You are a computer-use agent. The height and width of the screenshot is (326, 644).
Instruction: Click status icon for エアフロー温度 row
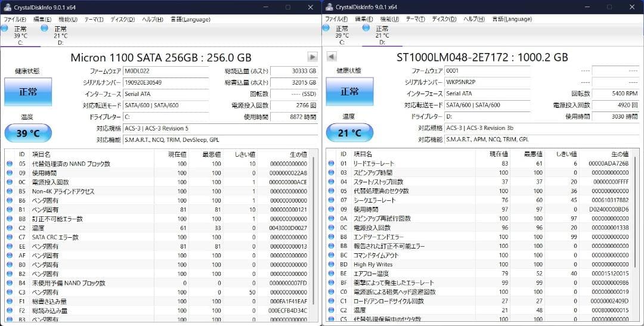[x=332, y=274]
